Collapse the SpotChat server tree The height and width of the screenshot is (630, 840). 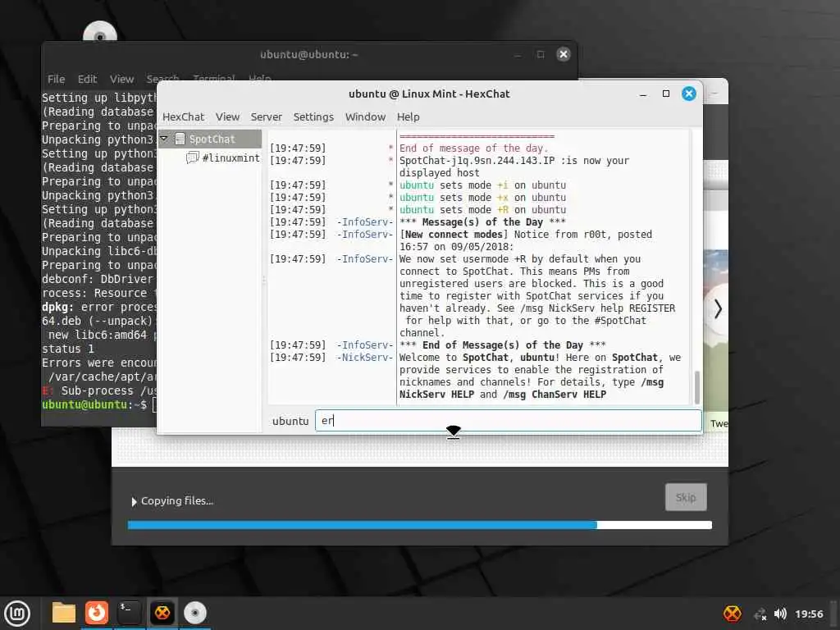(x=164, y=139)
